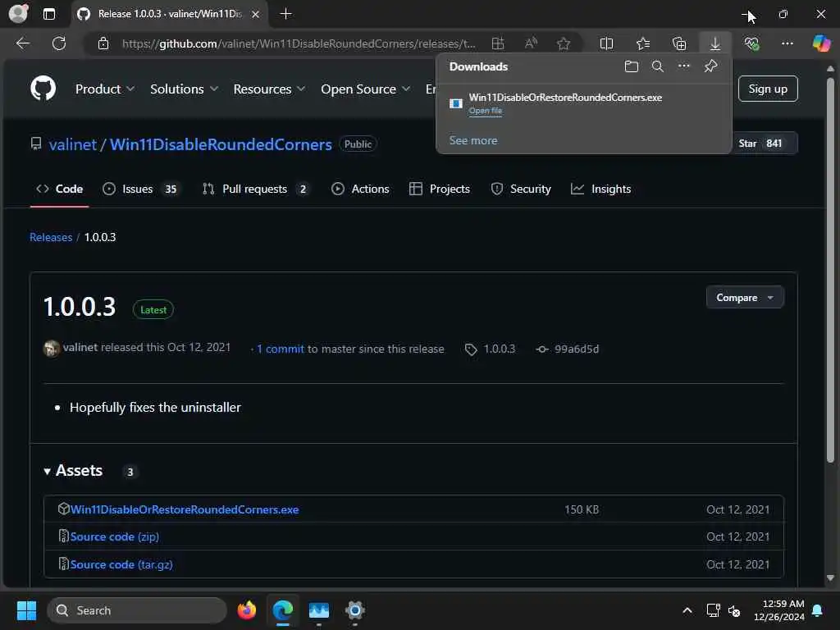Click the GitHub logo icon

tap(43, 88)
